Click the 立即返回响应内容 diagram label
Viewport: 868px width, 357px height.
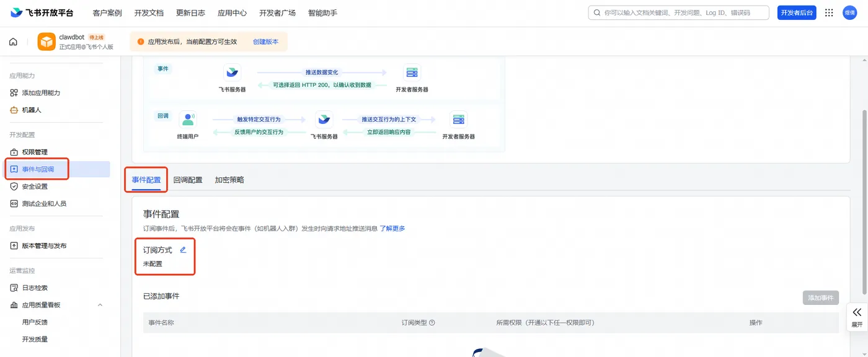pyautogui.click(x=389, y=132)
